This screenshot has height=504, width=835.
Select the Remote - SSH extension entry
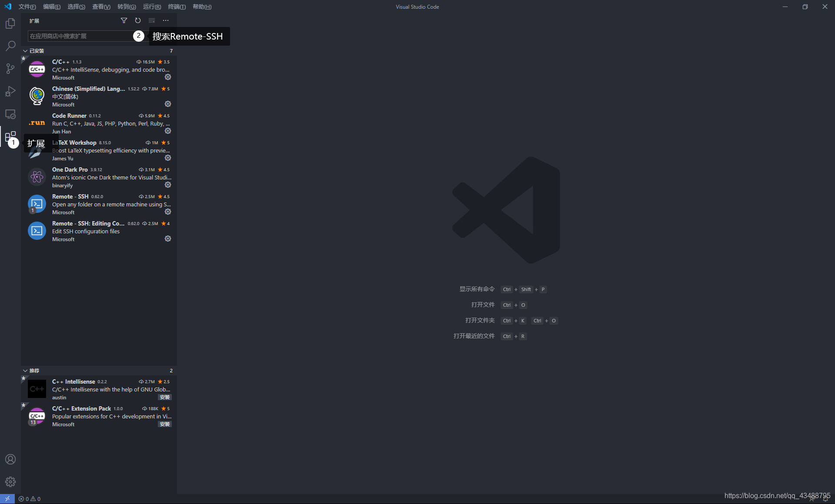coord(99,204)
